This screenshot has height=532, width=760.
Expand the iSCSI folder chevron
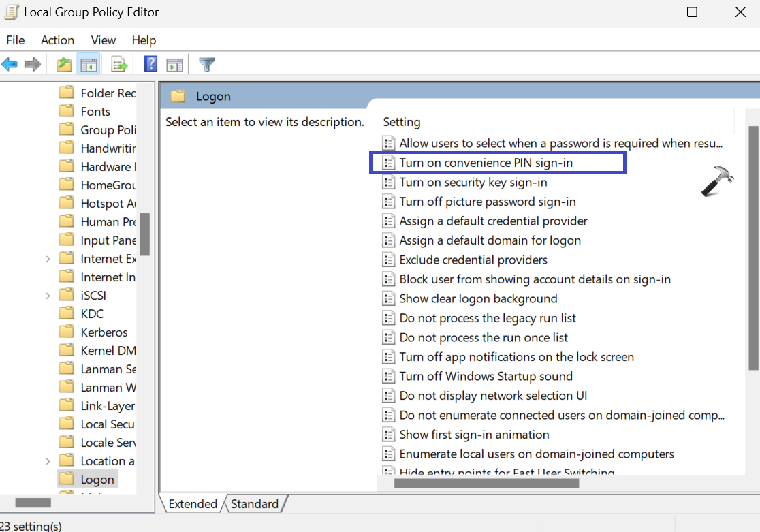click(x=48, y=296)
